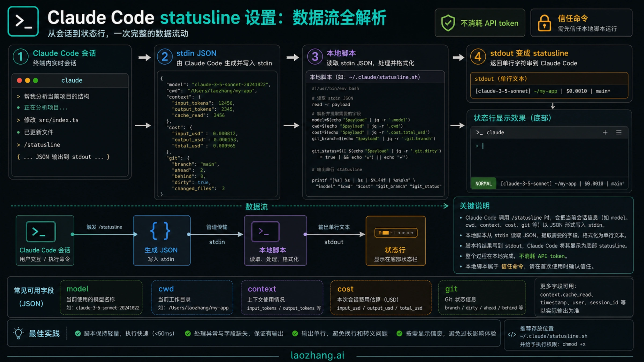Click the blue curly braces 生成 JSON icon
The height and width of the screenshot is (362, 644).
pyautogui.click(x=160, y=231)
